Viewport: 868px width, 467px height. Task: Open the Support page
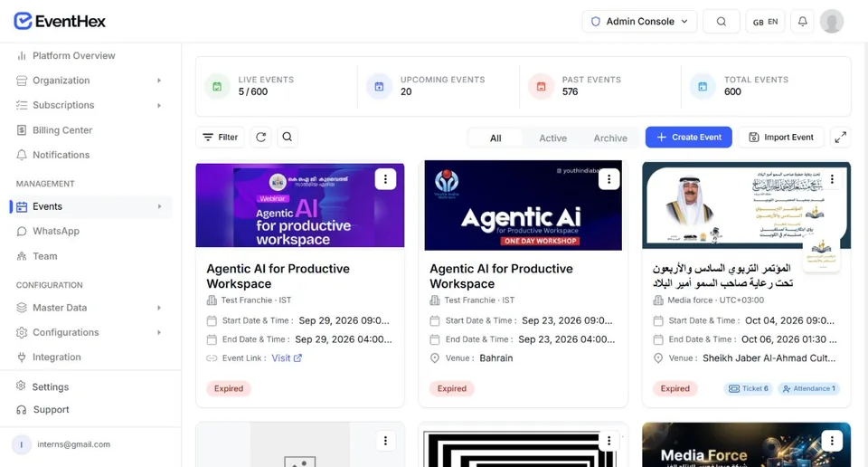51,410
